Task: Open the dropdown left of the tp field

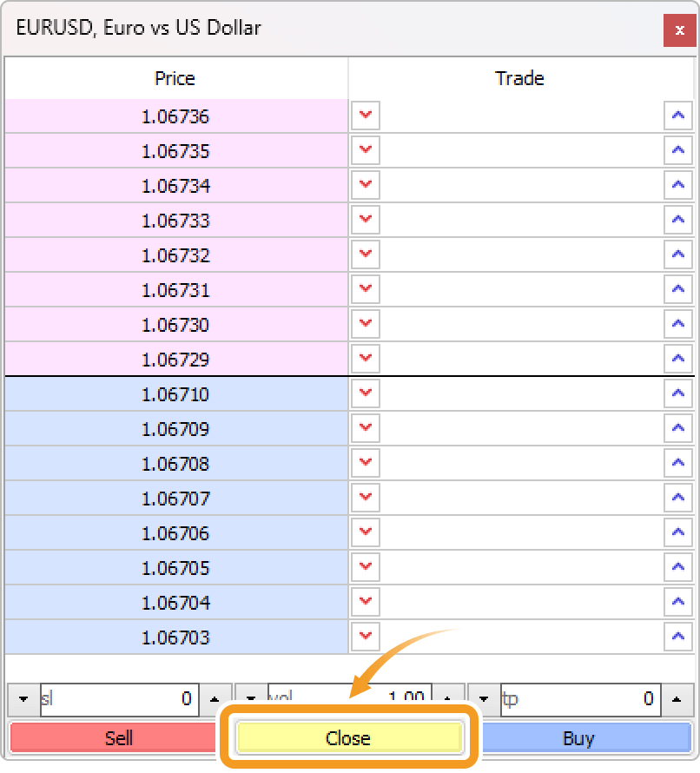Action: coord(483,699)
